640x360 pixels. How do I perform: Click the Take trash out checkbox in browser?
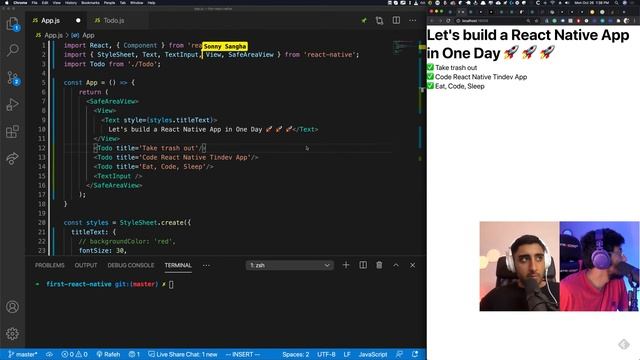click(x=430, y=67)
